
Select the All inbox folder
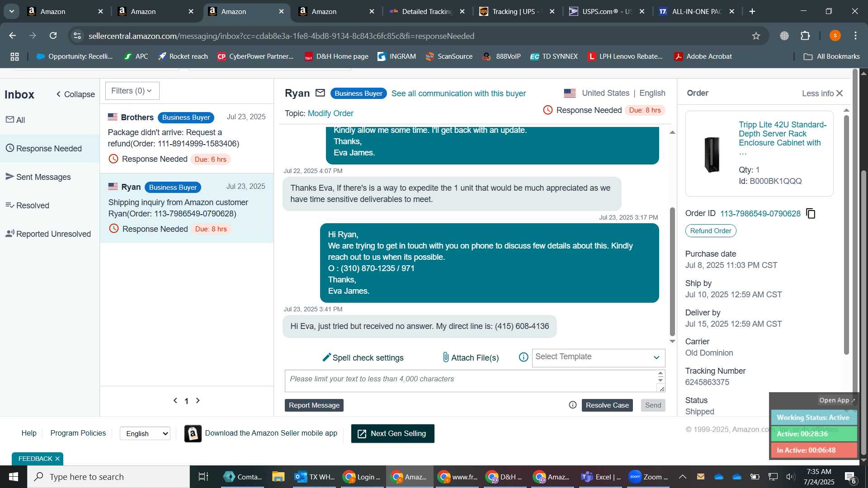(x=50, y=120)
